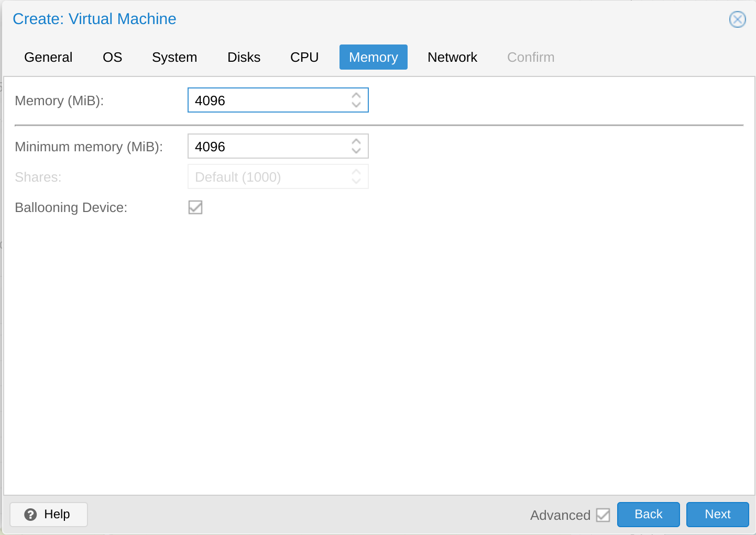The image size is (756, 535).
Task: Click the Help question mark icon
Action: 31,515
